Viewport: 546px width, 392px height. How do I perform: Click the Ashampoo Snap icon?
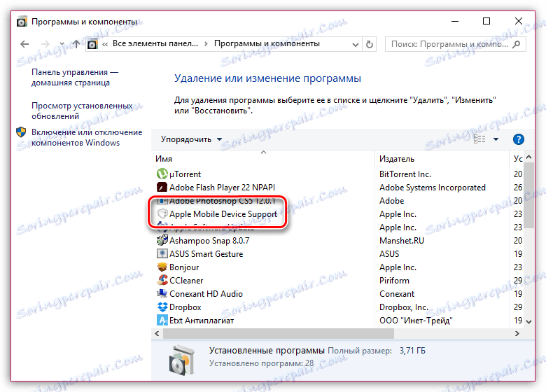(x=162, y=240)
